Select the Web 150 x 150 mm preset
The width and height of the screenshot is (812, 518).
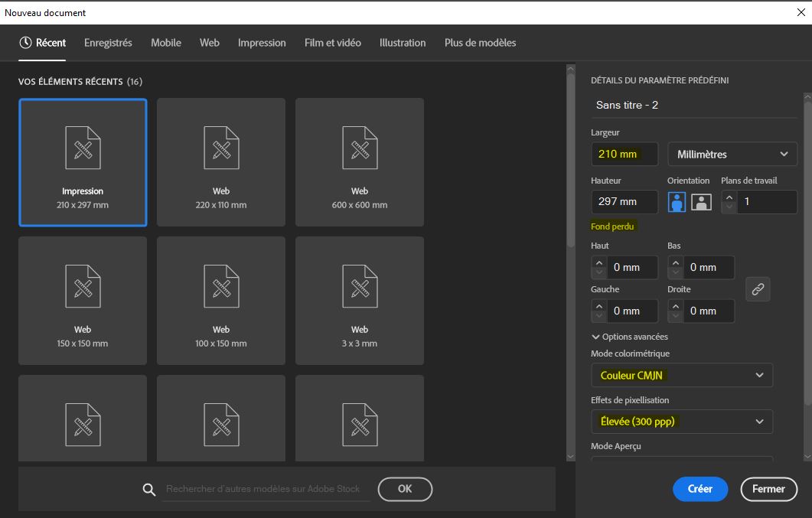tap(83, 301)
